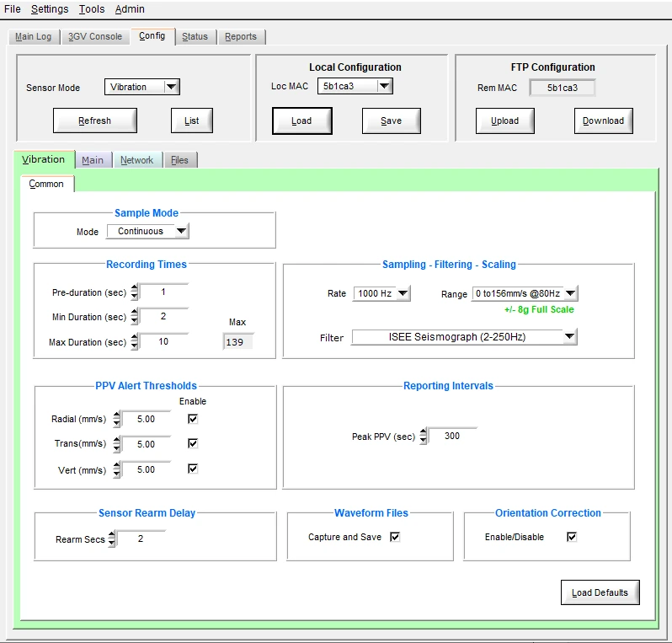The image size is (672, 643).
Task: Open the Filter dropdown
Action: point(464,337)
